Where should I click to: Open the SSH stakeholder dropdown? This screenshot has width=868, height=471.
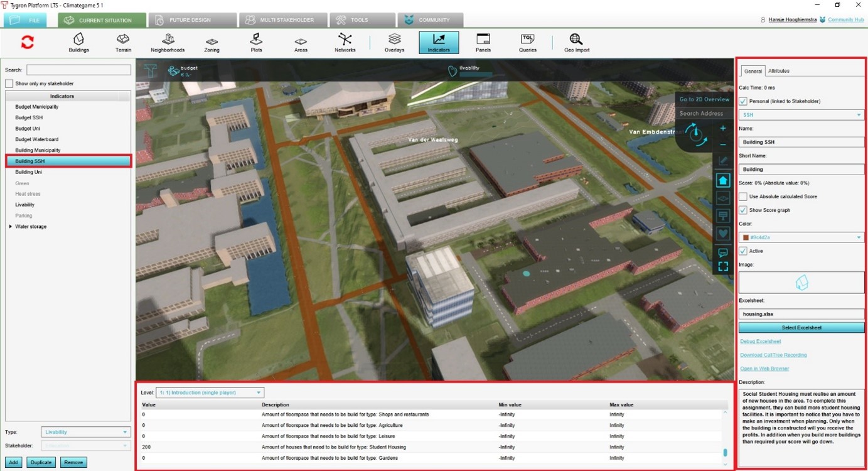[x=801, y=115]
